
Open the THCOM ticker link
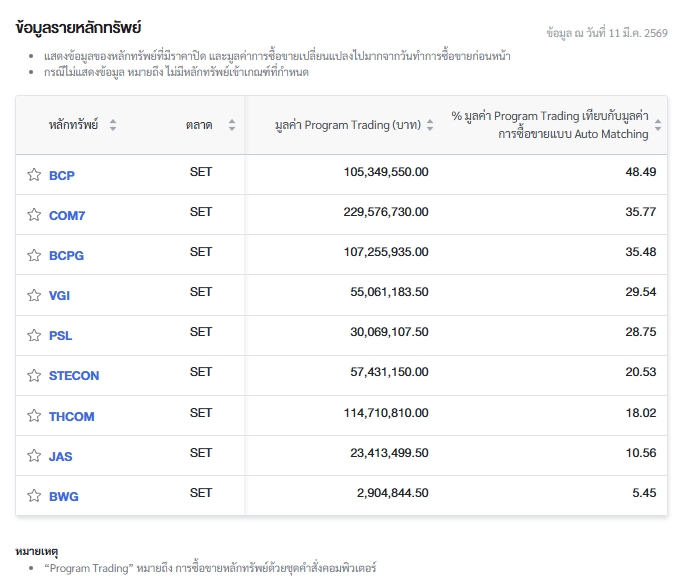coord(71,416)
